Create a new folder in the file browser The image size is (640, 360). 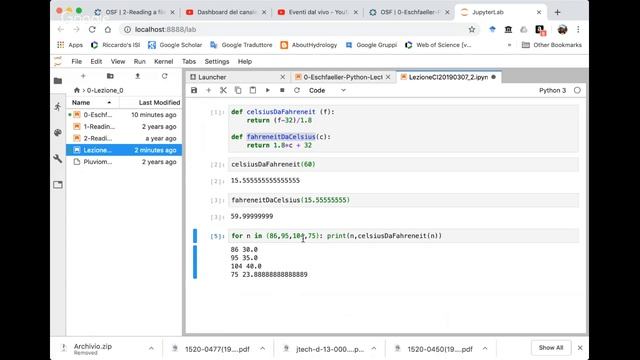[110, 76]
